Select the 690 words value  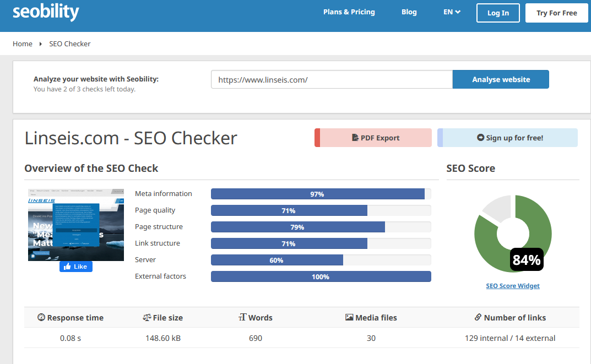tap(255, 338)
